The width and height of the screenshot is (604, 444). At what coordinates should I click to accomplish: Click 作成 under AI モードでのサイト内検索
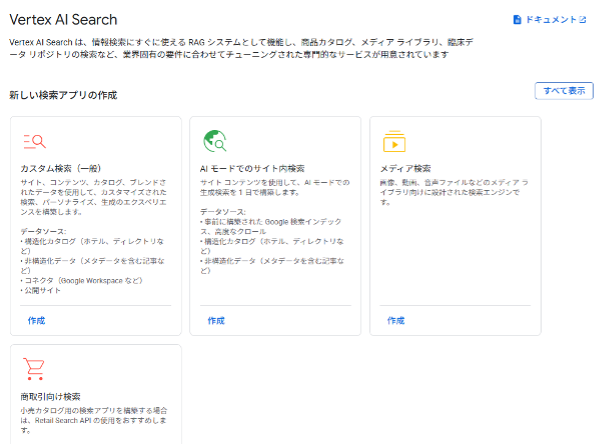click(x=216, y=320)
